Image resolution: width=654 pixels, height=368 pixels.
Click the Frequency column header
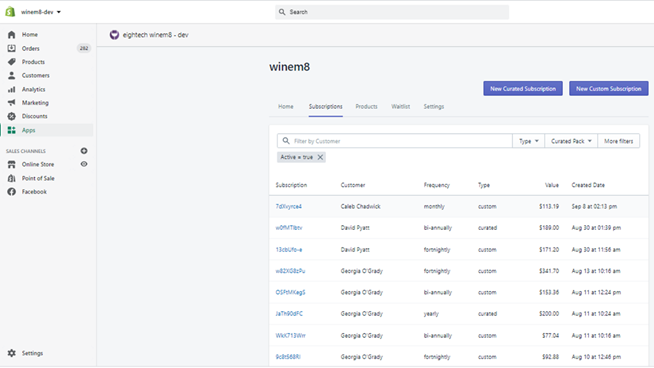pyautogui.click(x=437, y=185)
